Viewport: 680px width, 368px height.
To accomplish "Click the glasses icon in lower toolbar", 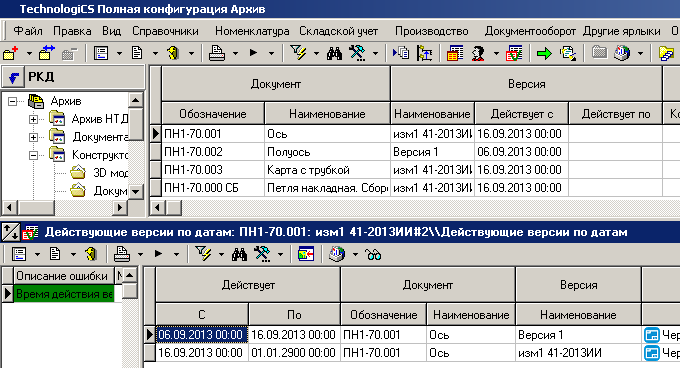I will click(373, 254).
